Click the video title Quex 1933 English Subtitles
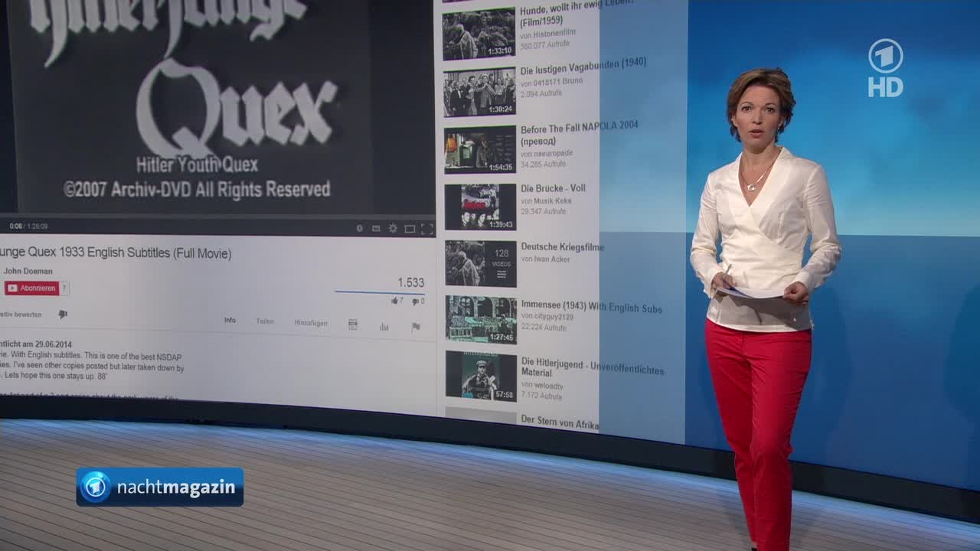 (116, 253)
